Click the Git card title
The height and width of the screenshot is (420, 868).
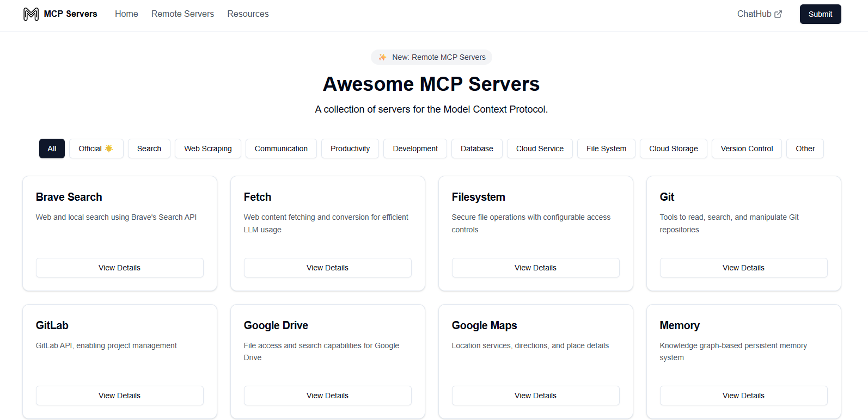[x=667, y=197]
